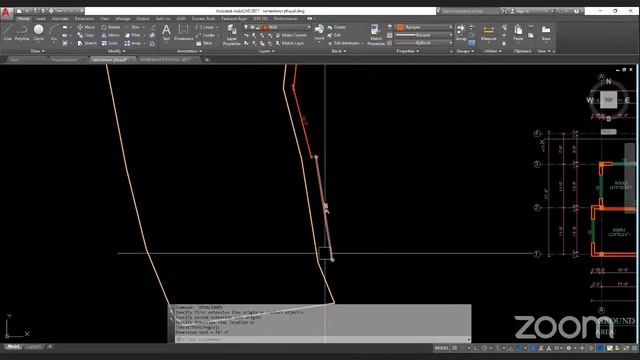
Task: Toggle Polar tracking in status bar
Action: point(484,348)
